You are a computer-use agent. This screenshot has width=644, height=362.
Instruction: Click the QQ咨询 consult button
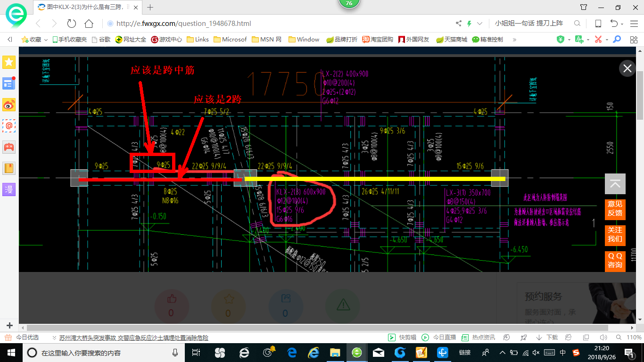click(615, 261)
